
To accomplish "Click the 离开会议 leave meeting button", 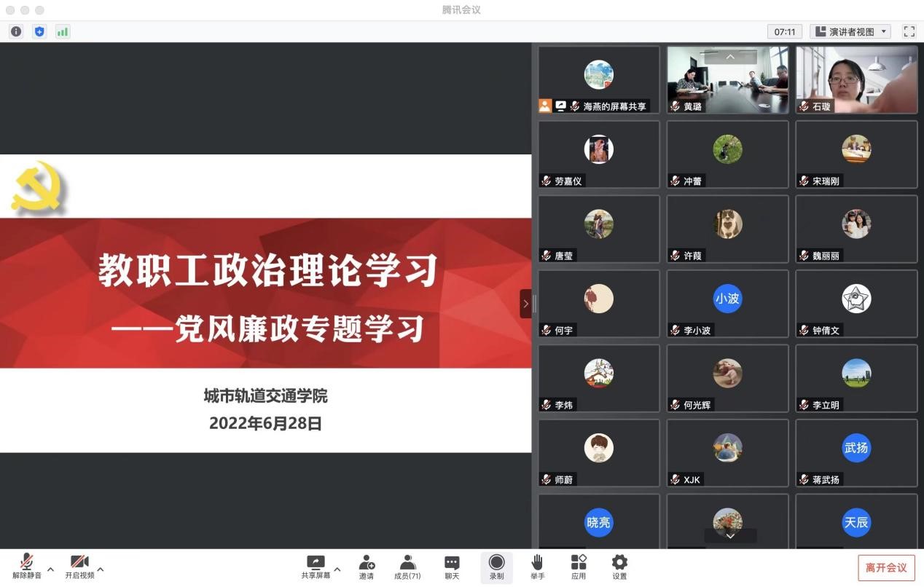I will coord(886,568).
